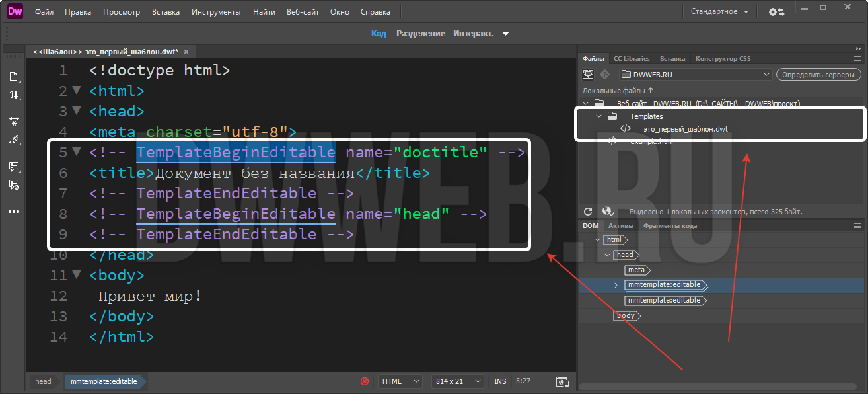Open the Вставка menu in menu bar
Image resolution: width=868 pixels, height=394 pixels.
pos(165,12)
